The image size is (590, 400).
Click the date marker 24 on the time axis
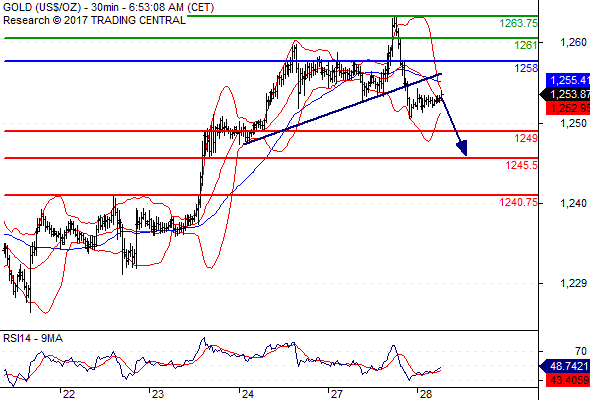247,394
